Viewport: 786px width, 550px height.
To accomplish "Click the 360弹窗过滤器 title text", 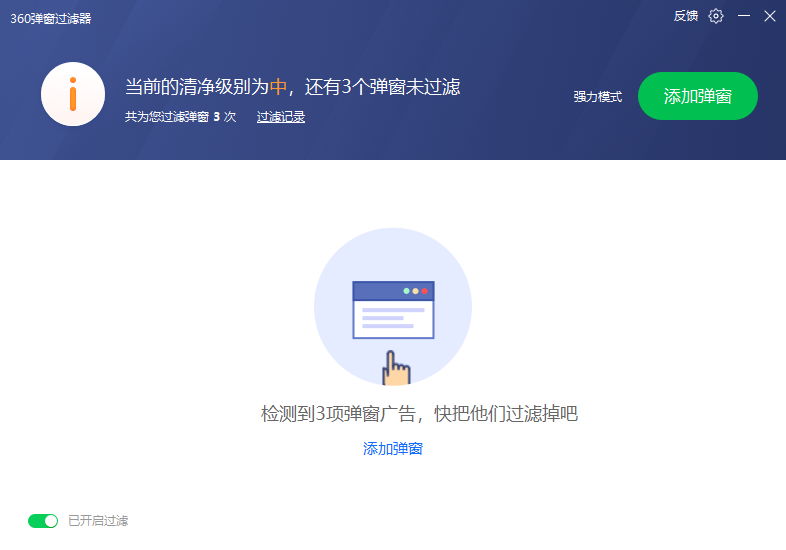I will [51, 19].
